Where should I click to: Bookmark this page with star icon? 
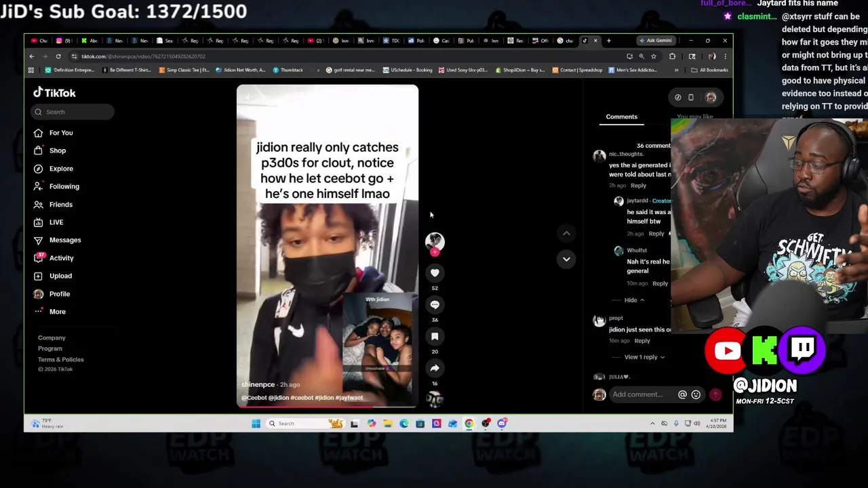pos(654,56)
